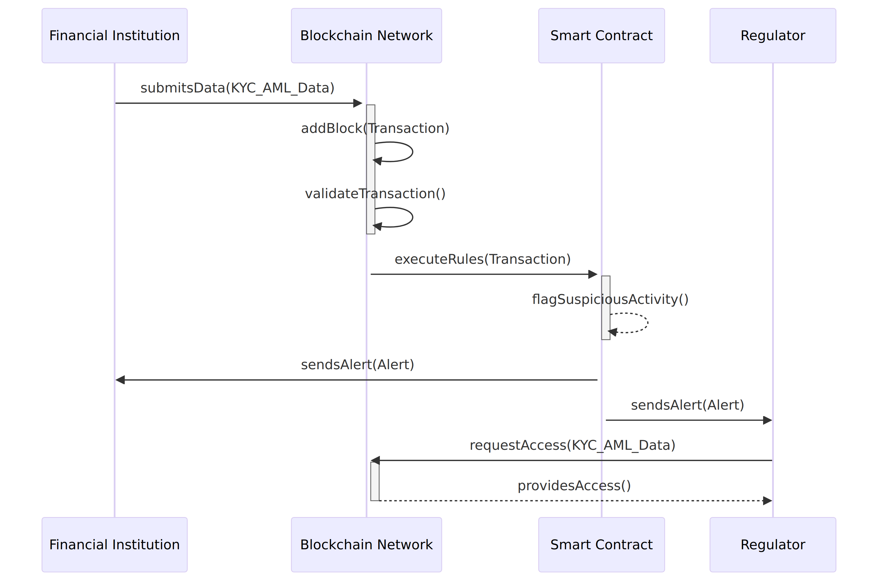Image resolution: width=887 pixels, height=588 pixels.
Task: Click the top Smart Contract participant box
Action: [601, 36]
